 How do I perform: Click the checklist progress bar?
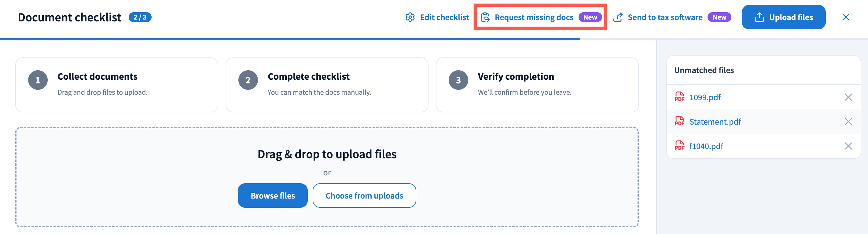pos(290,39)
